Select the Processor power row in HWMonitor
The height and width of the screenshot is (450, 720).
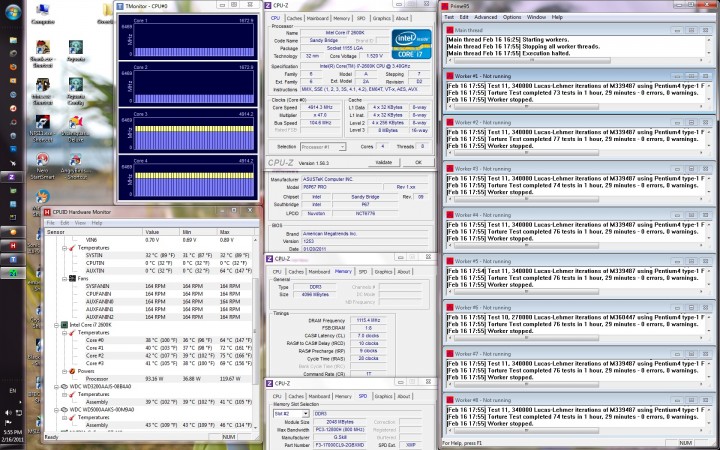tap(150, 379)
